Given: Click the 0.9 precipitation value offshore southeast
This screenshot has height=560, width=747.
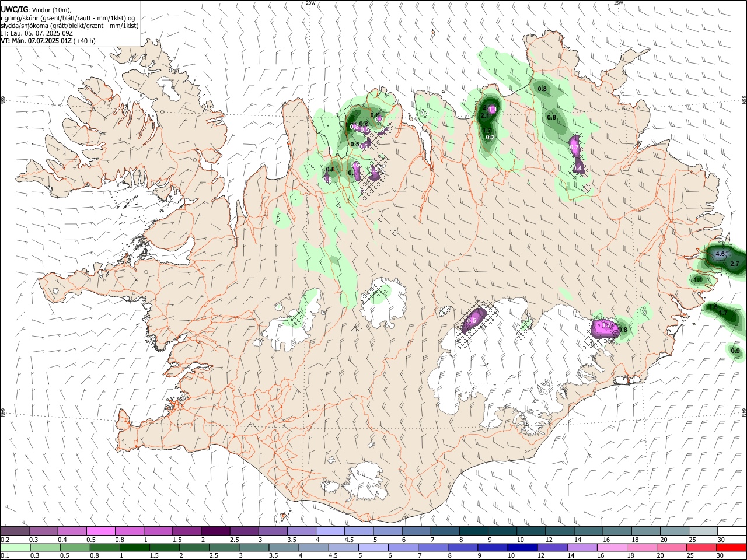Looking at the screenshot, I should 735,351.
